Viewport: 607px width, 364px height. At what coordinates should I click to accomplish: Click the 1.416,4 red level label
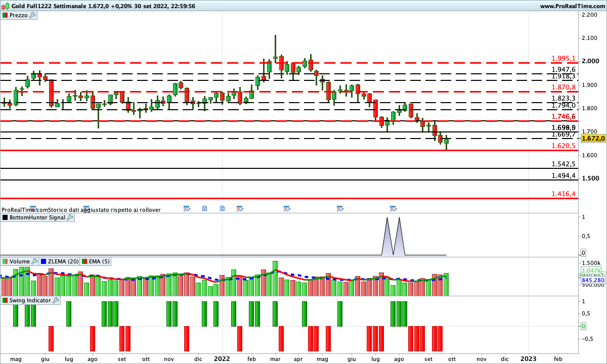coord(563,194)
